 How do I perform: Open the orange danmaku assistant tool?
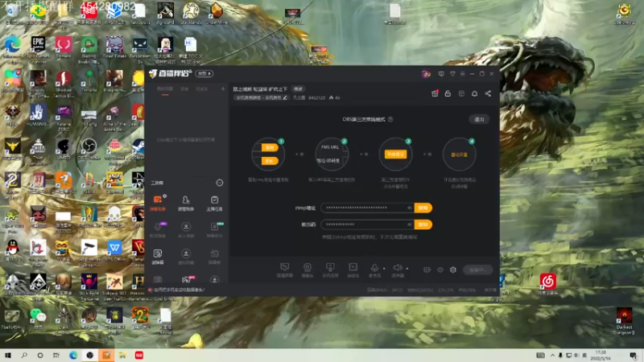click(158, 203)
